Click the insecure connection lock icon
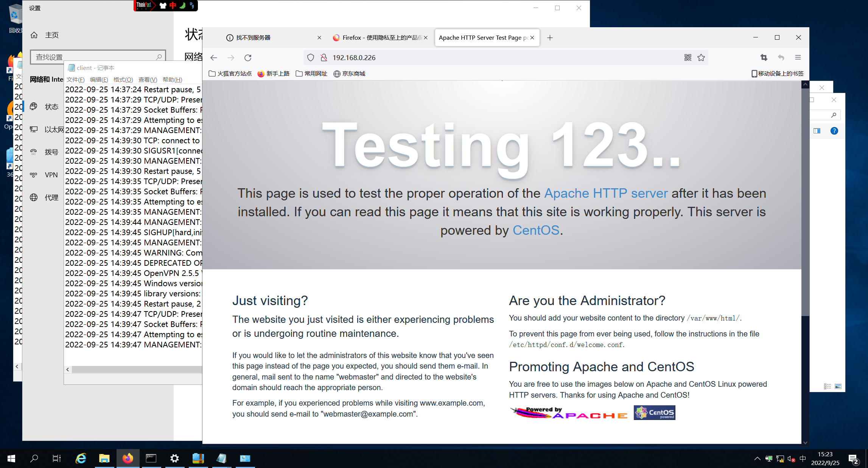Image resolution: width=868 pixels, height=468 pixels. [324, 57]
